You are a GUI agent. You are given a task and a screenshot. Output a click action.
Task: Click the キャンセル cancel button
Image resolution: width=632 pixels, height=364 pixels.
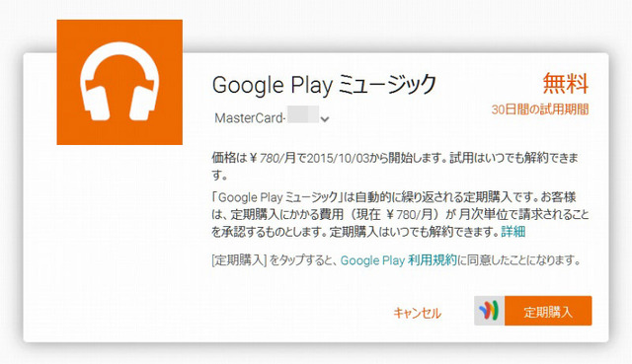coord(417,313)
